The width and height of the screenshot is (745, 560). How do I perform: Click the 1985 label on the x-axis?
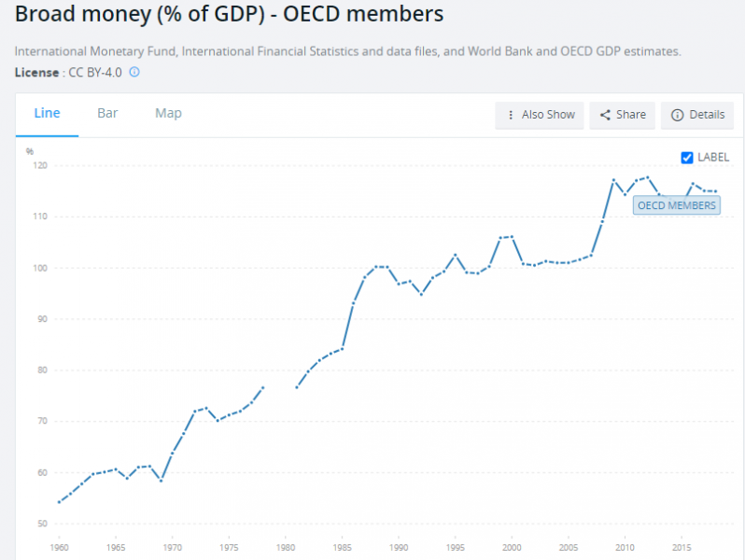tap(343, 546)
